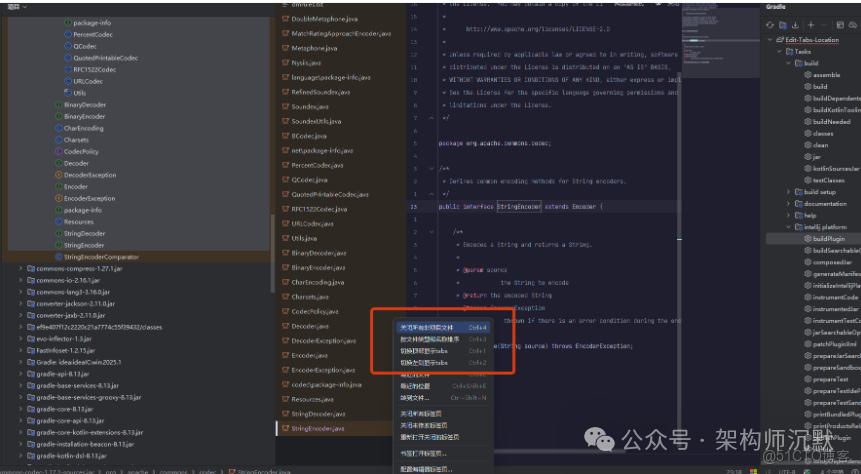This screenshot has width=861, height=474.
Task: Click the folder icon next to Gradle reload
Action: [782, 25]
